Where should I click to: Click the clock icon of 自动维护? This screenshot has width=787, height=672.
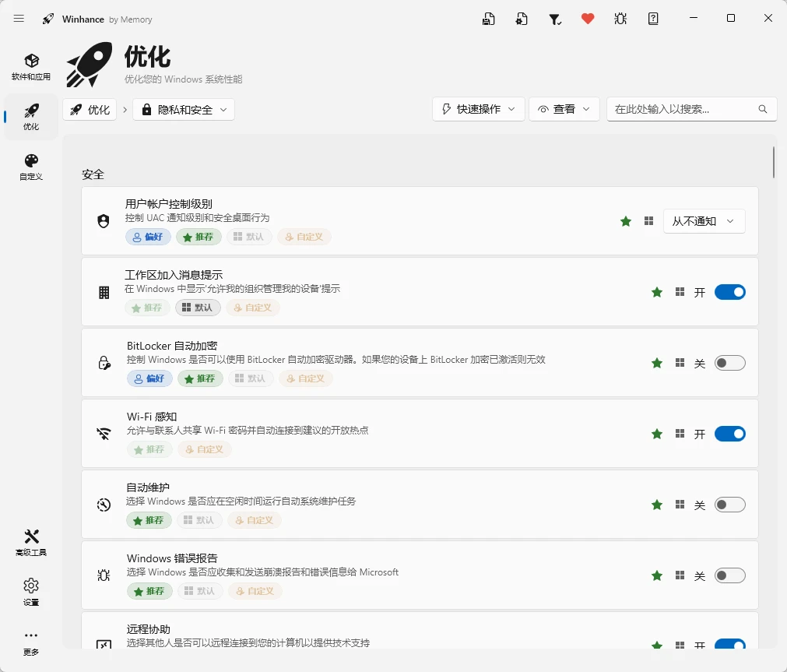104,505
